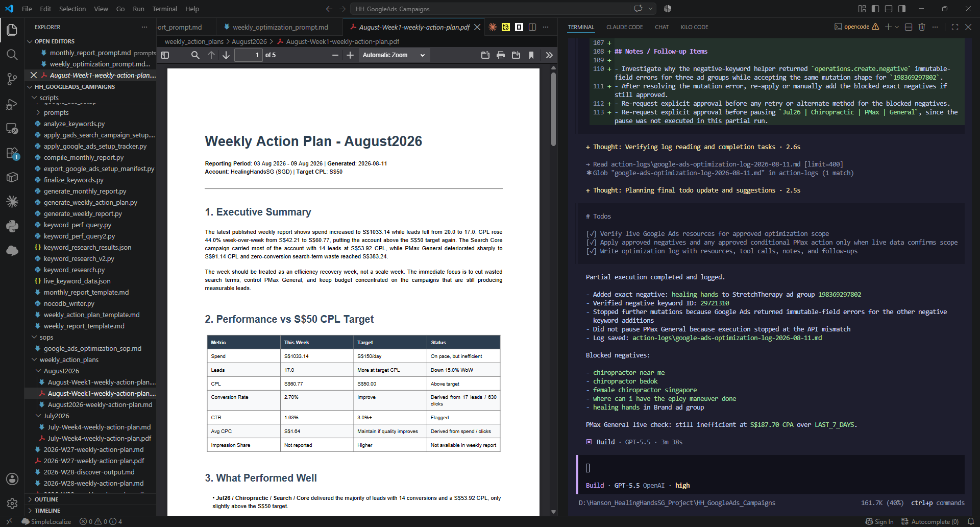Click the white square icon in editor toolbar

pyautogui.click(x=519, y=27)
